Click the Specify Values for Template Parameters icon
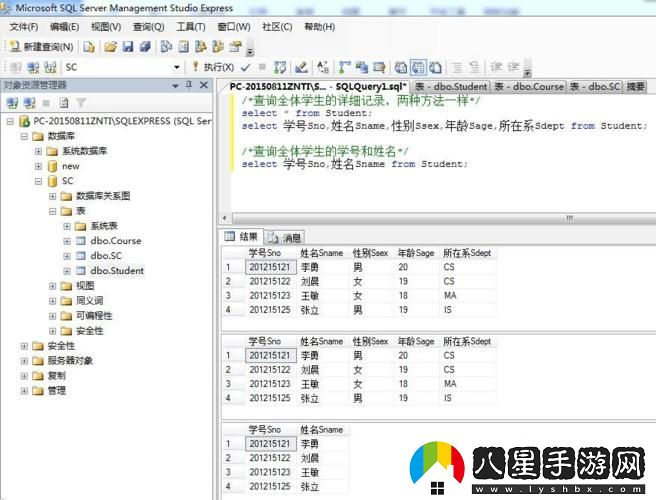 click(323, 67)
